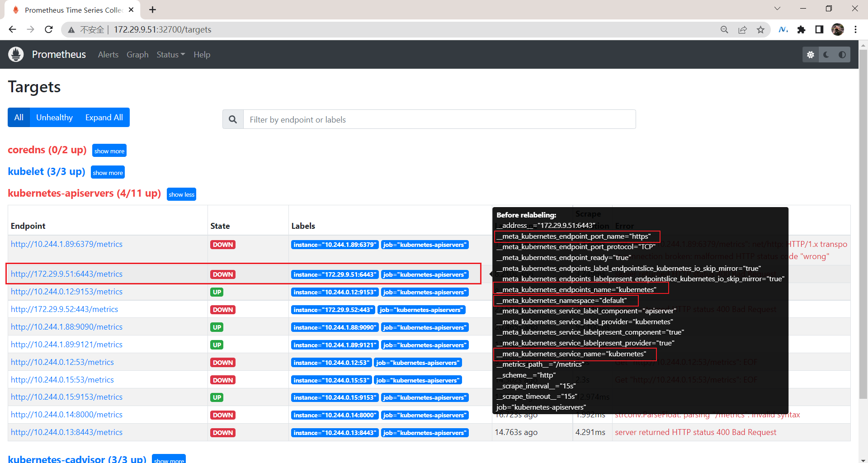Open the user profile avatar

[x=838, y=29]
